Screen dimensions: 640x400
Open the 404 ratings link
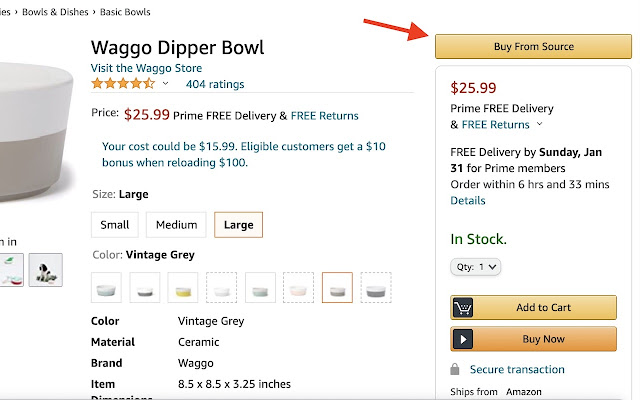(215, 84)
